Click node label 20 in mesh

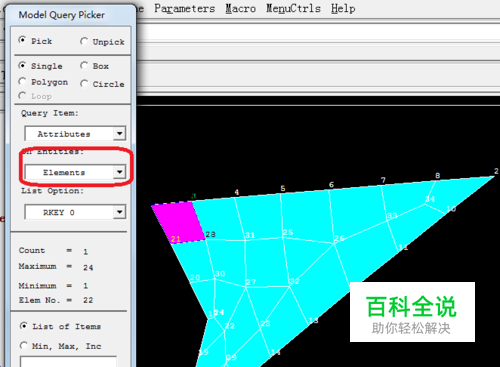pyautogui.click(x=195, y=277)
